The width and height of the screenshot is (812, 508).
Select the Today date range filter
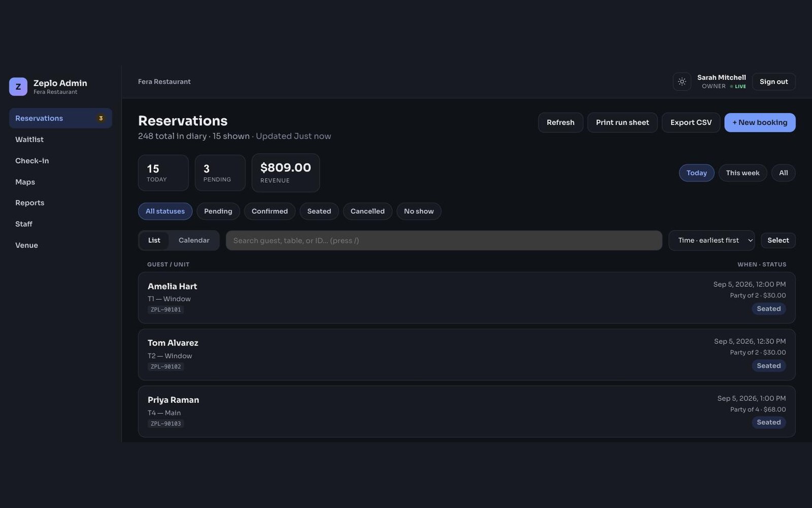point(696,173)
